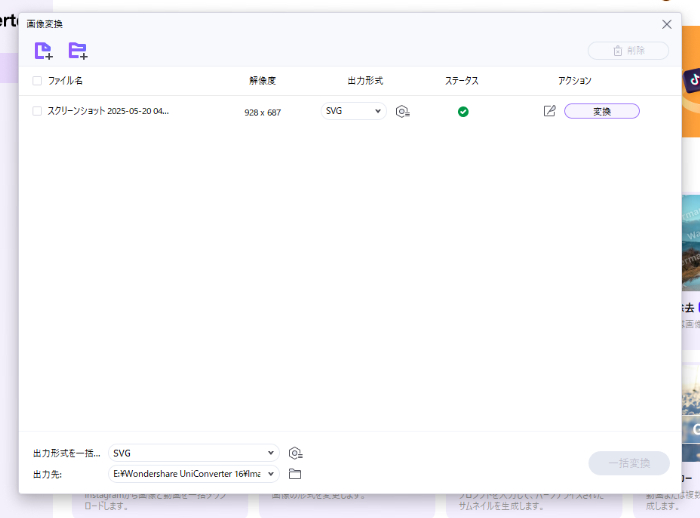Click the landscape thumbnail behind the dialog
Screen dimensions: 700x518
click(x=691, y=243)
